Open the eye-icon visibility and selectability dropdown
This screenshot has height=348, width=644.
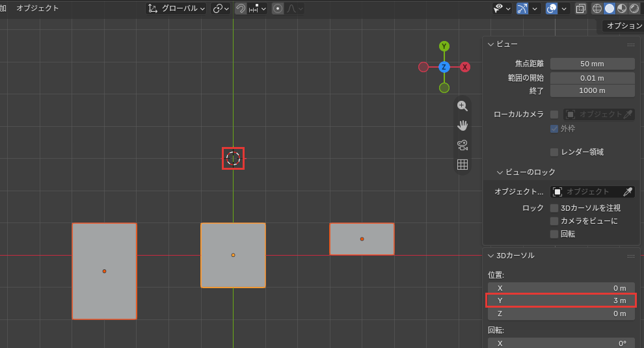[x=502, y=8]
